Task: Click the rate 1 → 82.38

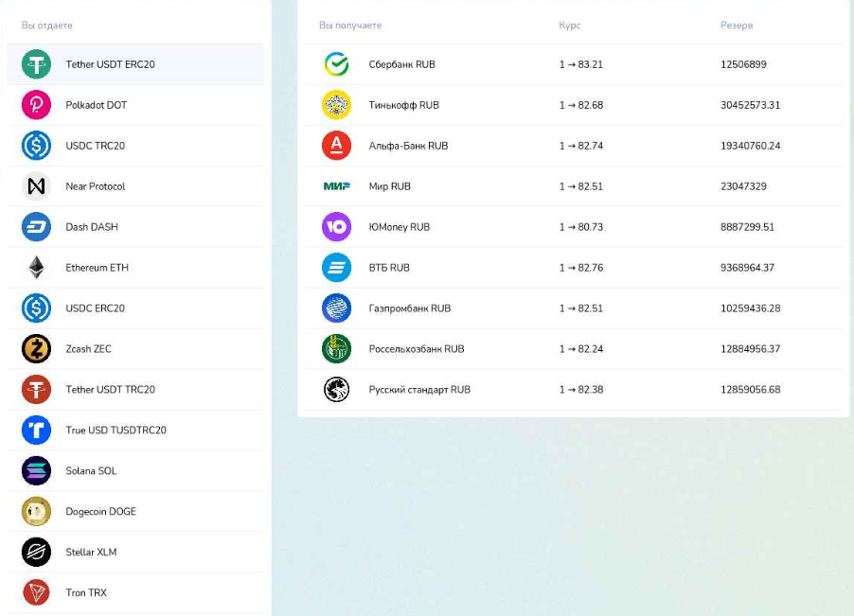Action: pos(581,390)
